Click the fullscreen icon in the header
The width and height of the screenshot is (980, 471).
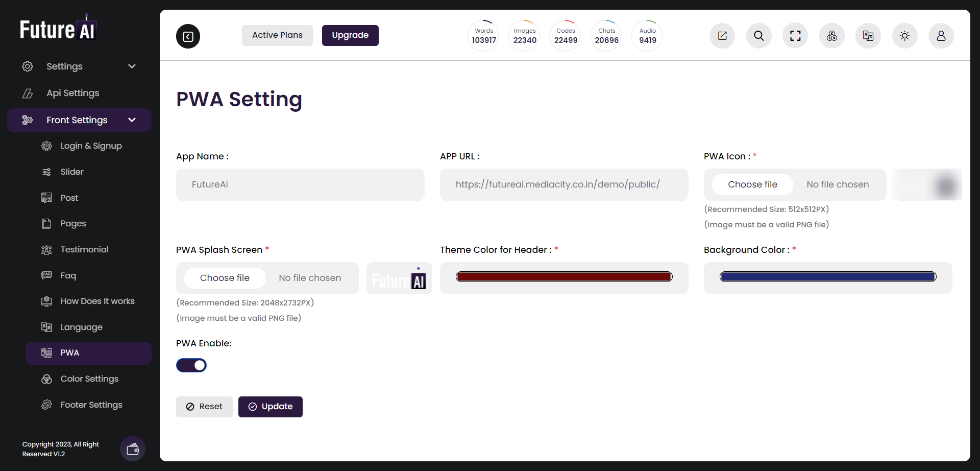pos(795,36)
